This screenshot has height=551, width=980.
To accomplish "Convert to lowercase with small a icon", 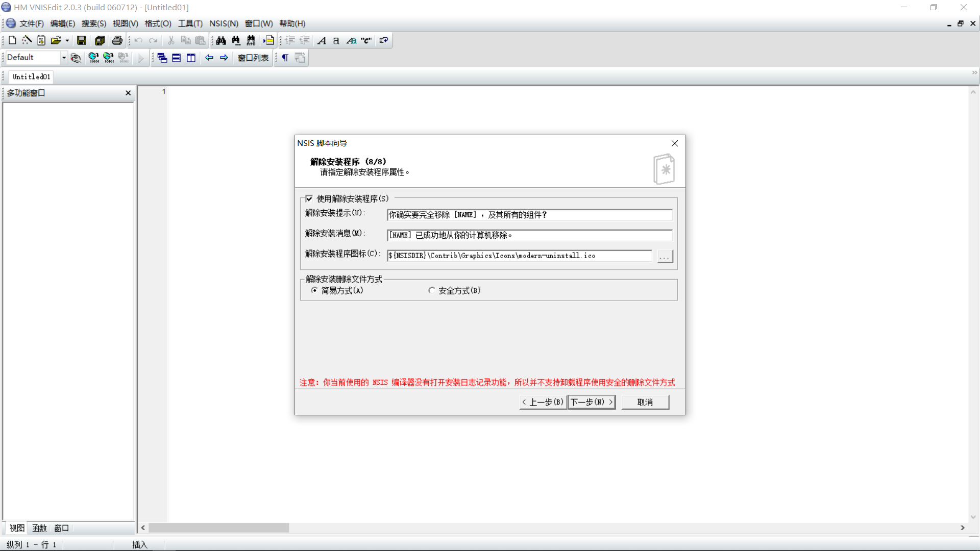I will coord(336,40).
